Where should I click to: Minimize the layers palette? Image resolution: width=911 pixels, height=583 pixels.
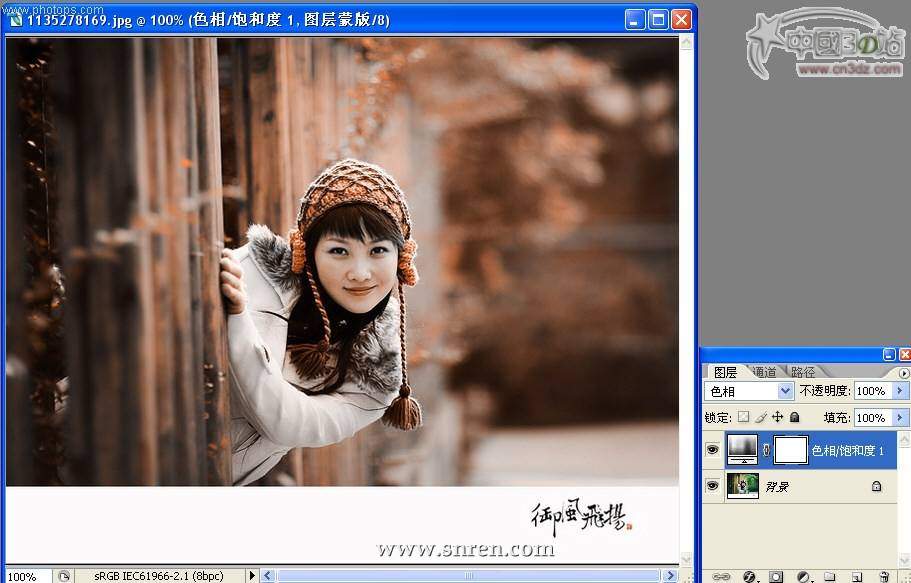pos(890,354)
